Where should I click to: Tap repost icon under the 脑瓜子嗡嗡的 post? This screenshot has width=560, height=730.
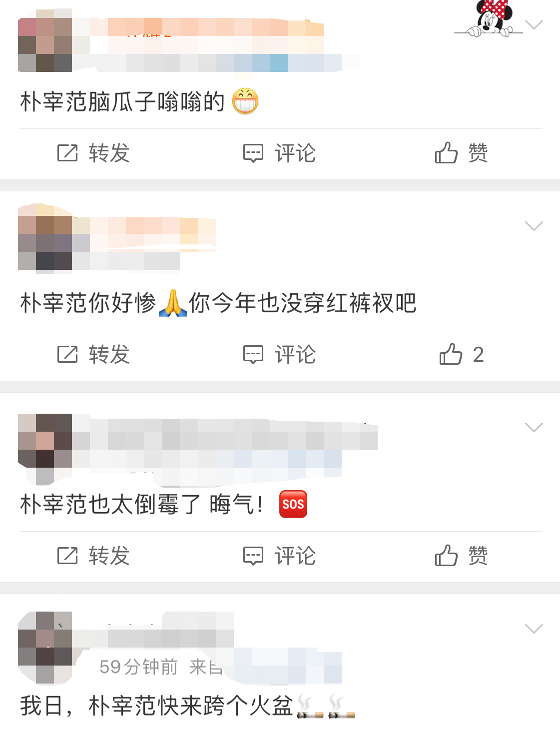[x=67, y=153]
